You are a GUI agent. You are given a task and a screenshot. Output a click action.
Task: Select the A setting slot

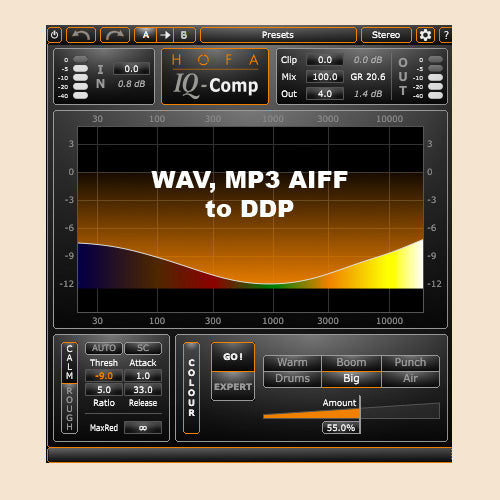(145, 35)
